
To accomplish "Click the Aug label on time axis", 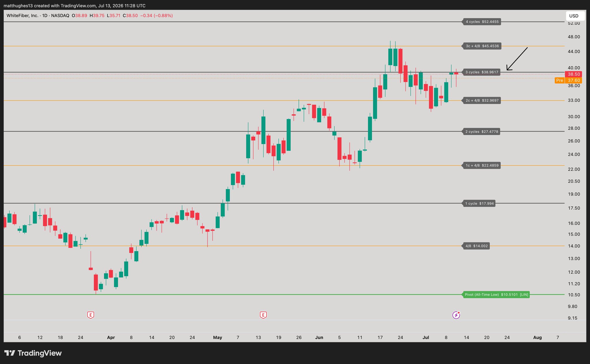I will pyautogui.click(x=537, y=338).
